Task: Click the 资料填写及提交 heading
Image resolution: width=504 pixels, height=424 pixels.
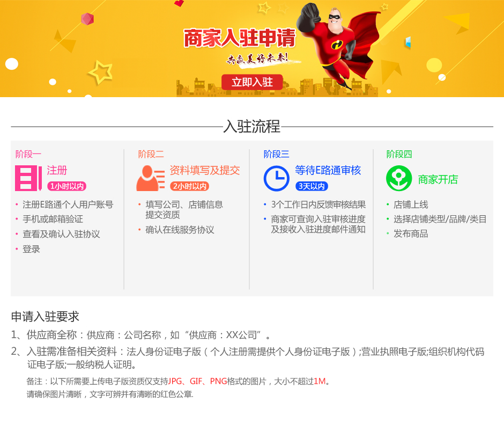Action: point(205,170)
